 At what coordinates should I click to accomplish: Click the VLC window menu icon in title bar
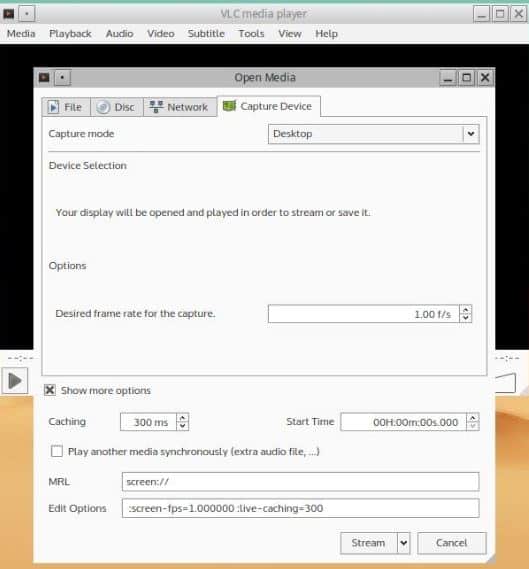pyautogui.click(x=8, y=14)
